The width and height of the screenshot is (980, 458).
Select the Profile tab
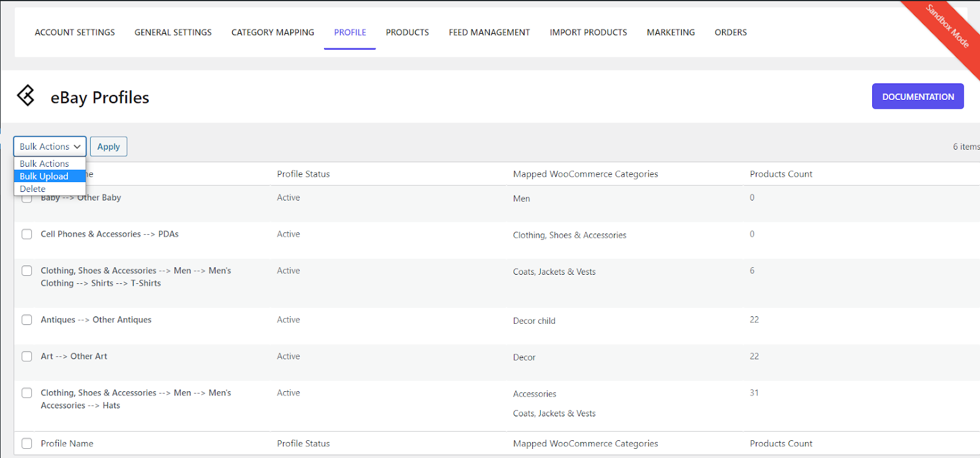coord(350,32)
